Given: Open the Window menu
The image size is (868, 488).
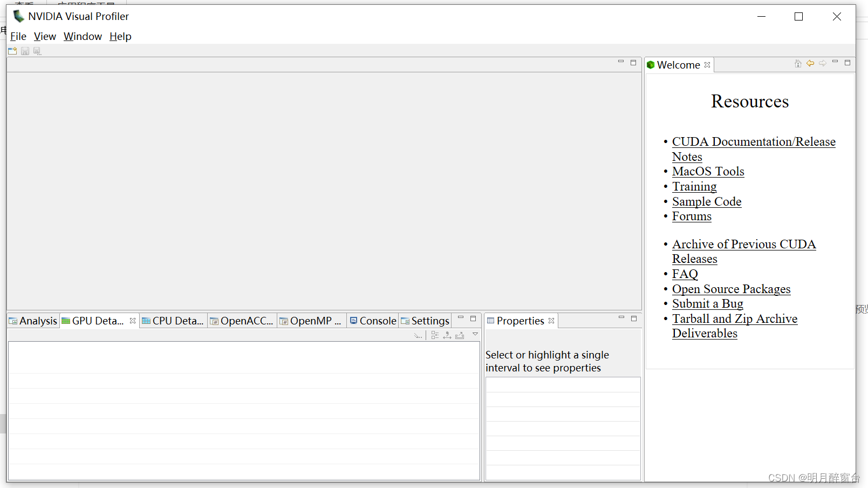Looking at the screenshot, I should 83,36.
